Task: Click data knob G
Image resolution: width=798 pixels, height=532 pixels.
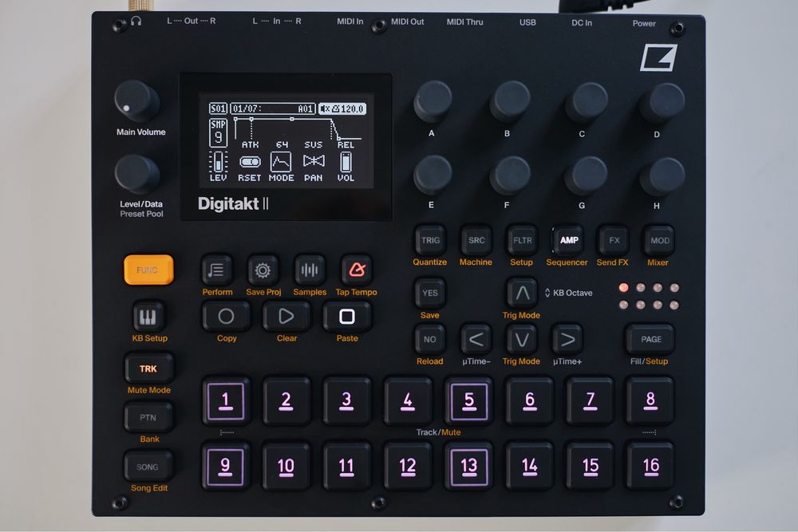Action: coord(586,176)
